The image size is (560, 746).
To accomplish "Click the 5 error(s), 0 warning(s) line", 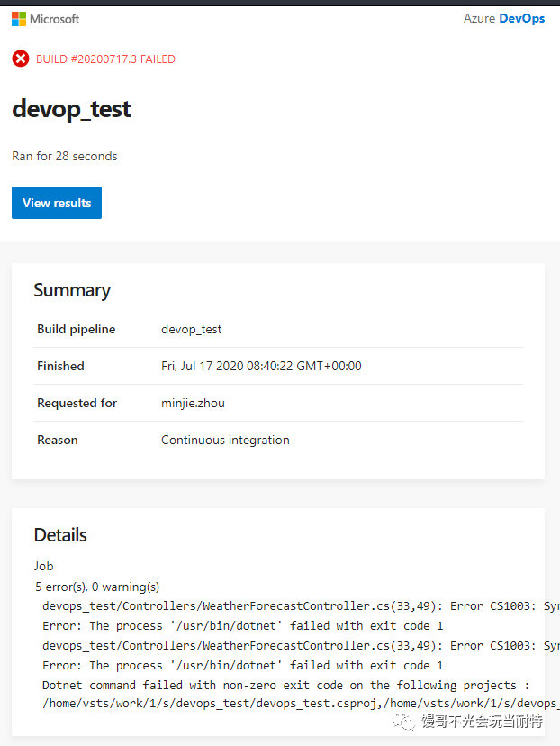I will pos(97,587).
